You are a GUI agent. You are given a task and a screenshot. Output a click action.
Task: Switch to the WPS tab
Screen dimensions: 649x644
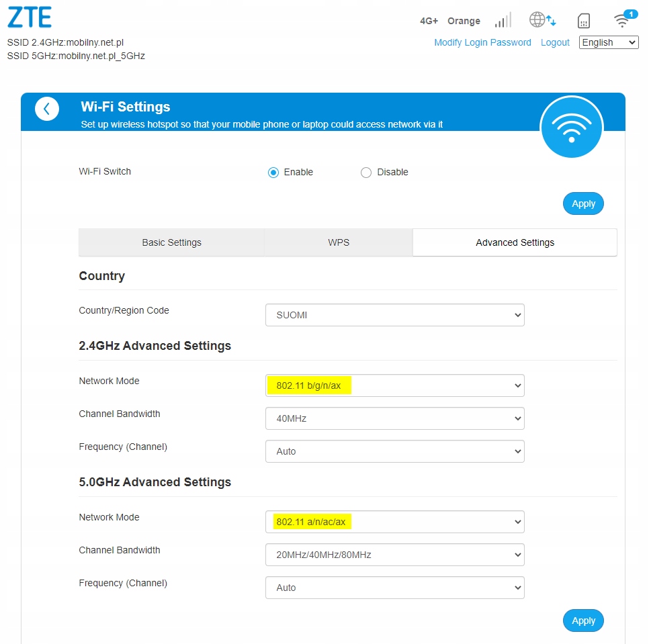[339, 242]
